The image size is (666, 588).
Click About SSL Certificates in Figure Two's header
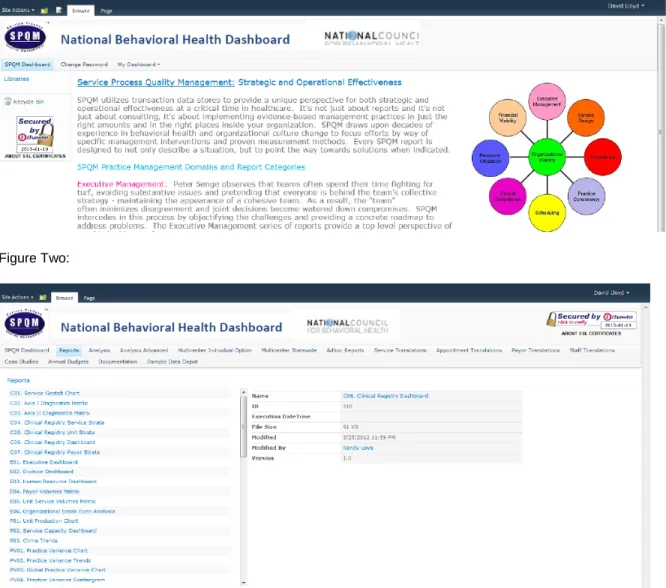pyautogui.click(x=591, y=334)
